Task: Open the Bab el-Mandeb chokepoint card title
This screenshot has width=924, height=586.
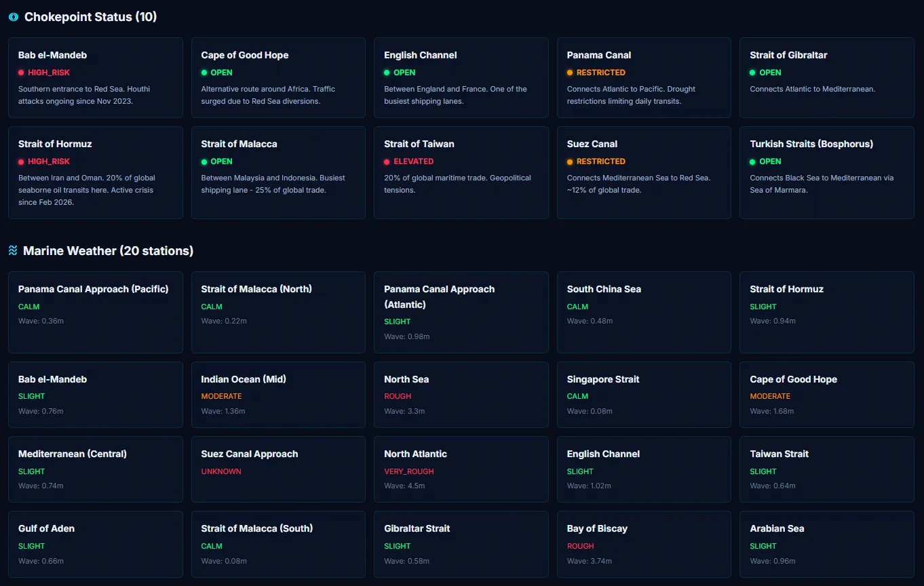Action: click(x=53, y=55)
